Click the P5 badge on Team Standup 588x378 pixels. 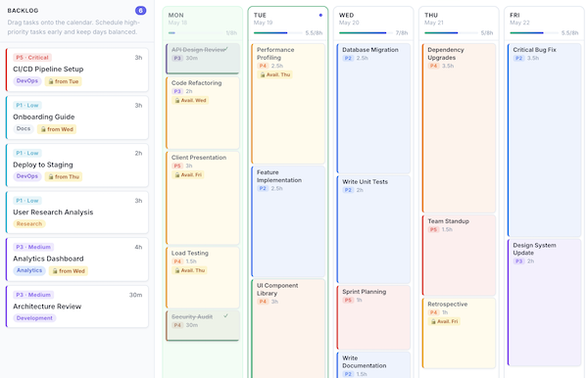(433, 230)
